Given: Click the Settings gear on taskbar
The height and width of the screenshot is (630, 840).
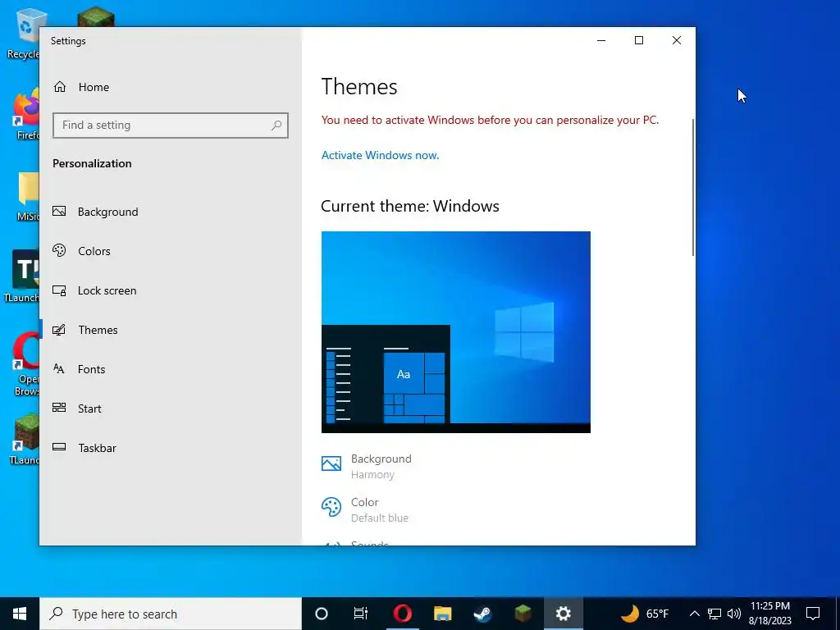Looking at the screenshot, I should (563, 614).
